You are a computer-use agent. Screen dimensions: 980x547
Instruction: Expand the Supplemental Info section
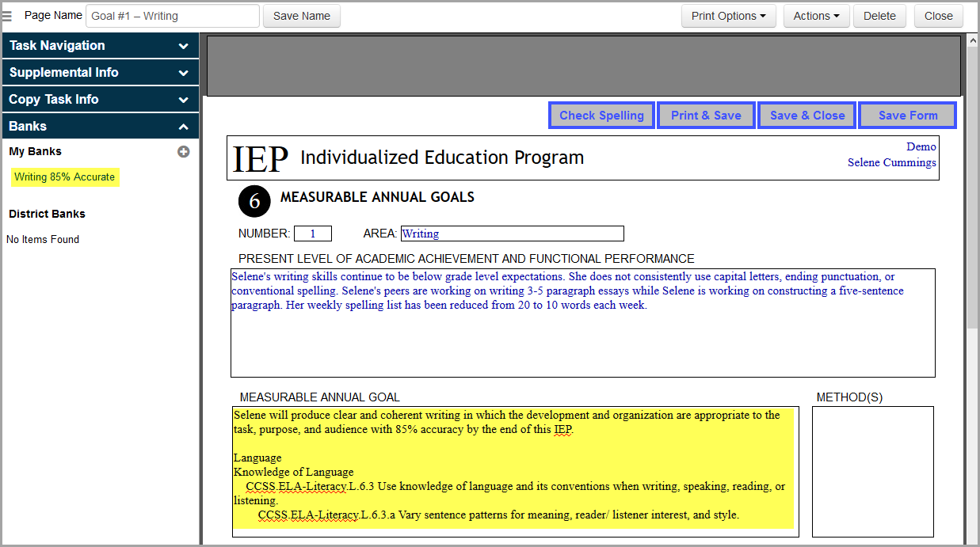tap(100, 73)
